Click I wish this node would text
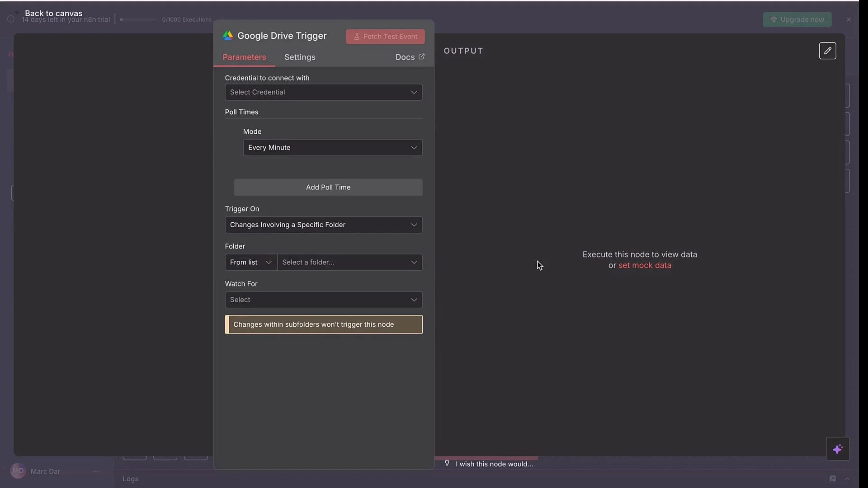The image size is (868, 488). pos(494,464)
